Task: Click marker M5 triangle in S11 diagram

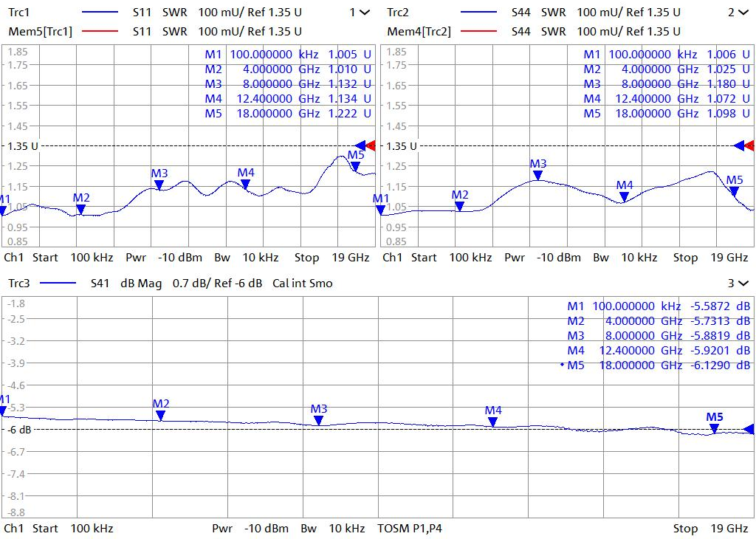Action: click(x=355, y=166)
